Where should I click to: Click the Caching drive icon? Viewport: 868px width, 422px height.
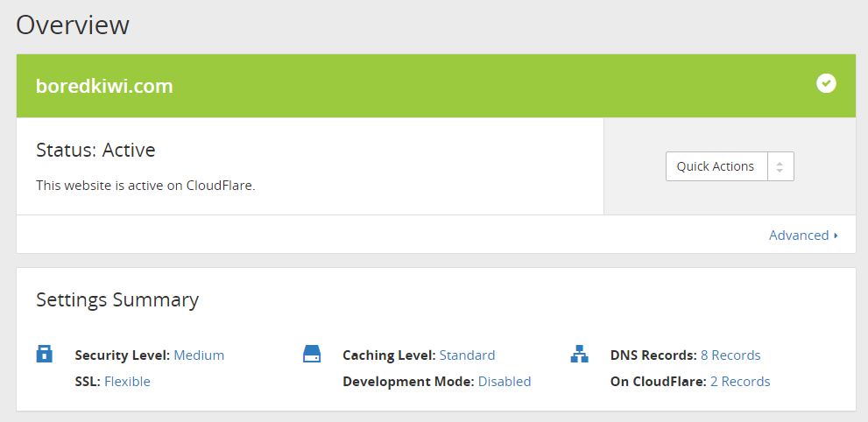(312, 354)
